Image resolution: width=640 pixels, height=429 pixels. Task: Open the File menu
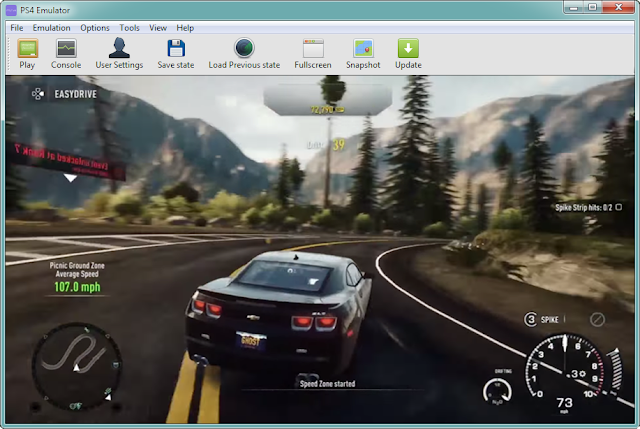point(17,28)
